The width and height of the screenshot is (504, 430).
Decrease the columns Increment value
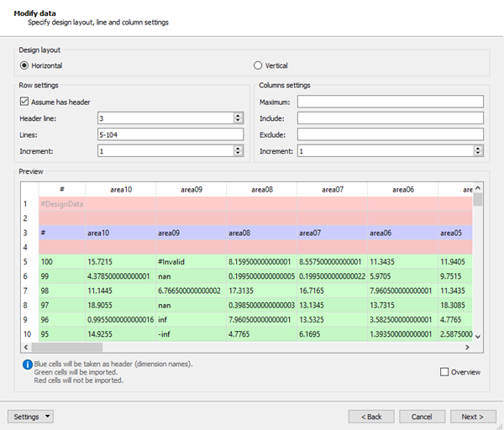click(478, 154)
